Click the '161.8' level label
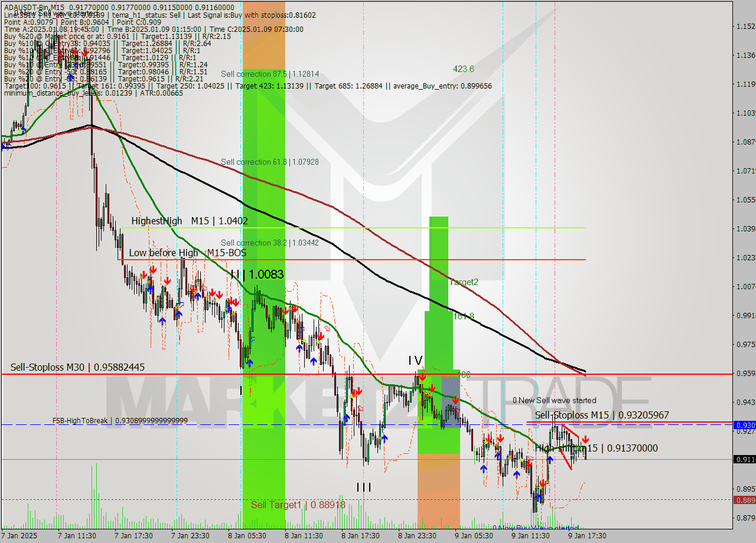The width and height of the screenshot is (756, 543). pyautogui.click(x=464, y=316)
